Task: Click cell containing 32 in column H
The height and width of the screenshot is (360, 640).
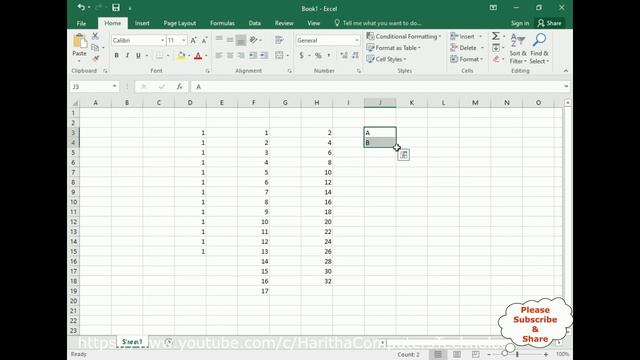Action: tap(317, 281)
